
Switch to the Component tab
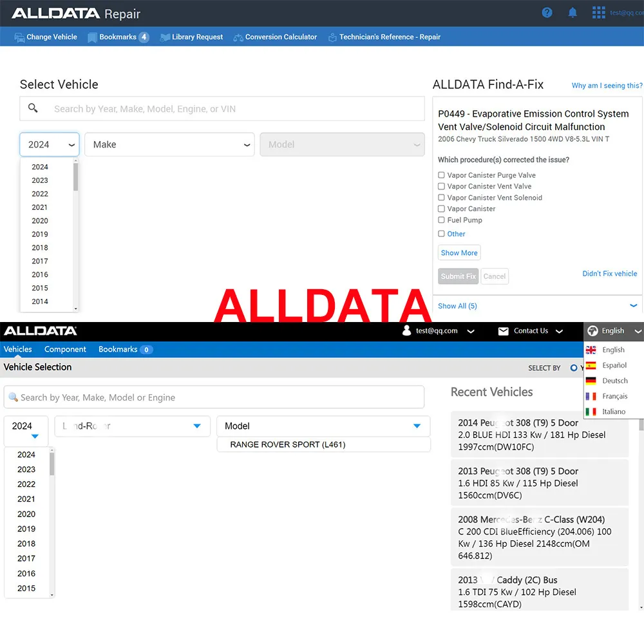[65, 350]
